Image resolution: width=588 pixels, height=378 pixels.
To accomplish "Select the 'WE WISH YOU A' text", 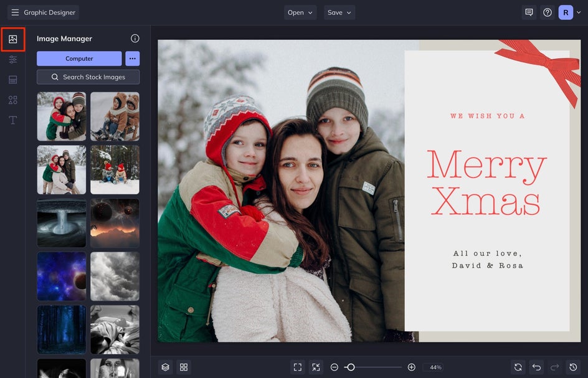I will pos(487,116).
